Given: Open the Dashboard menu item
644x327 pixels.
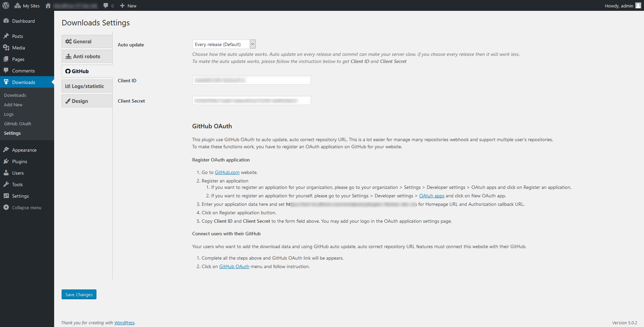Looking at the screenshot, I should [27, 21].
